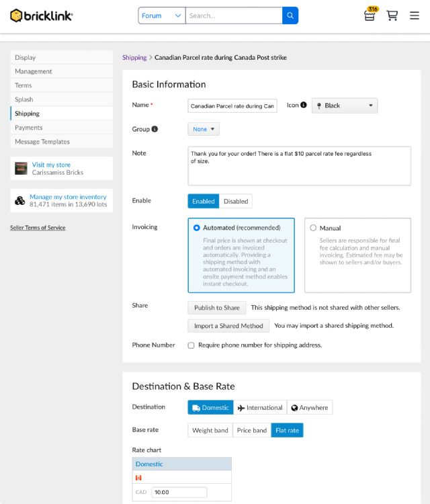The image size is (430, 504).
Task: Open the Forum search category dropdown
Action: point(161,15)
